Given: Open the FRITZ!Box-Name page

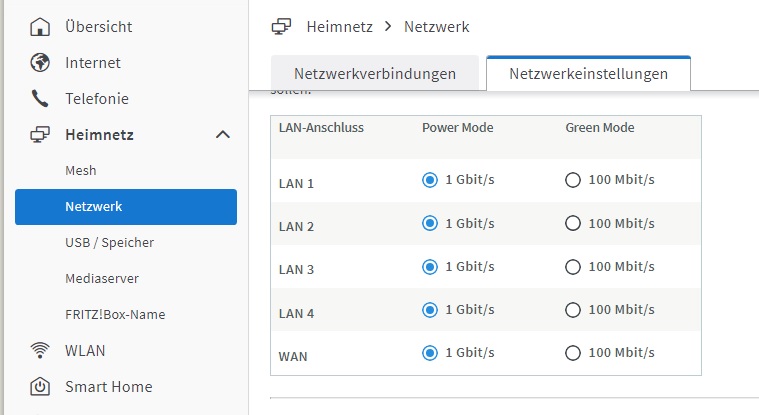Looking at the screenshot, I should click(115, 315).
